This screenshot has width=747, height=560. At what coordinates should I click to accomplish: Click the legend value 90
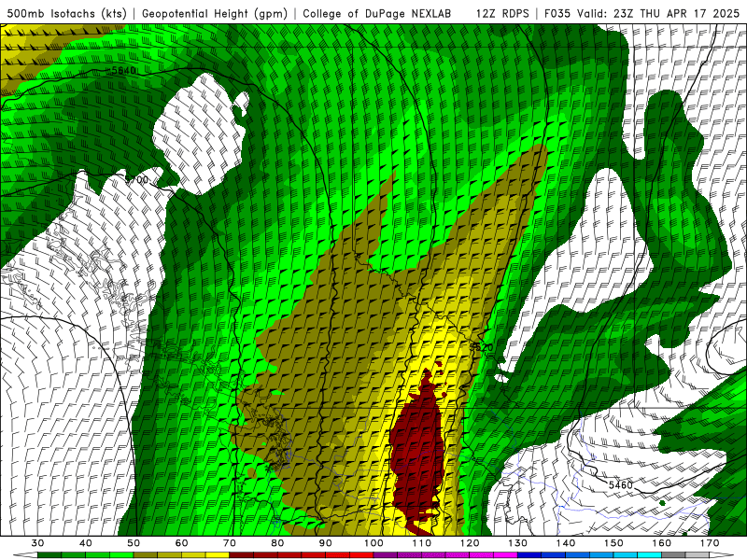coord(325,543)
